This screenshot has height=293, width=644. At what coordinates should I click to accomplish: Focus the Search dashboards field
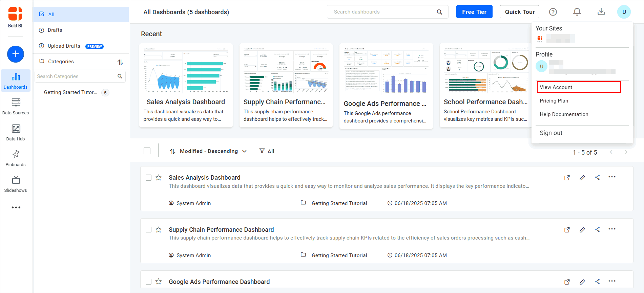coord(388,12)
